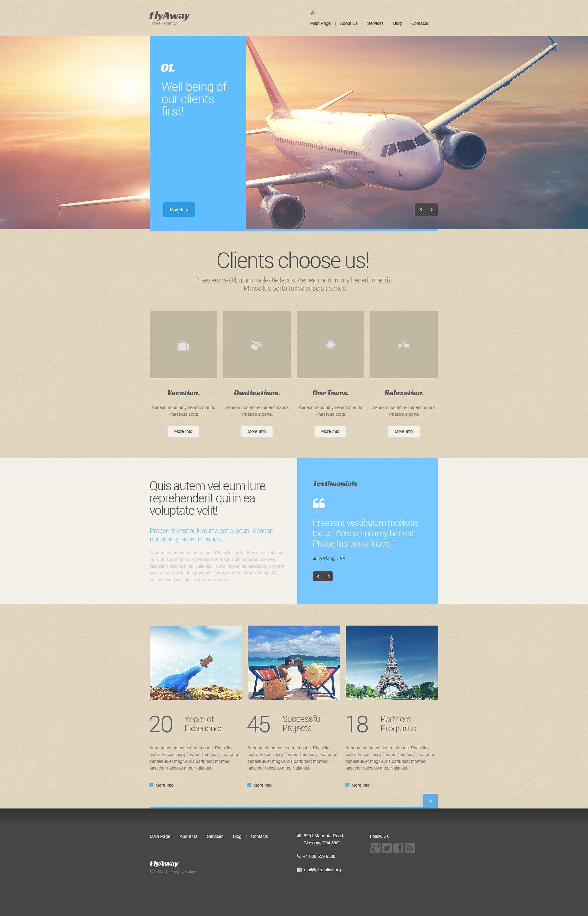This screenshot has height=916, width=588.
Task: Click the home/house navigation icon
Action: [x=312, y=13]
